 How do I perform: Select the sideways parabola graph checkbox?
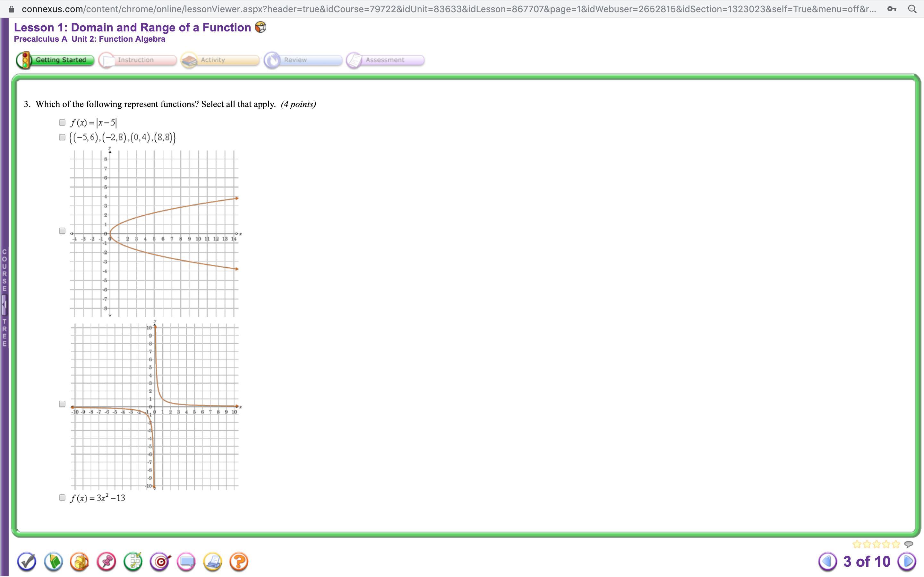click(x=62, y=231)
